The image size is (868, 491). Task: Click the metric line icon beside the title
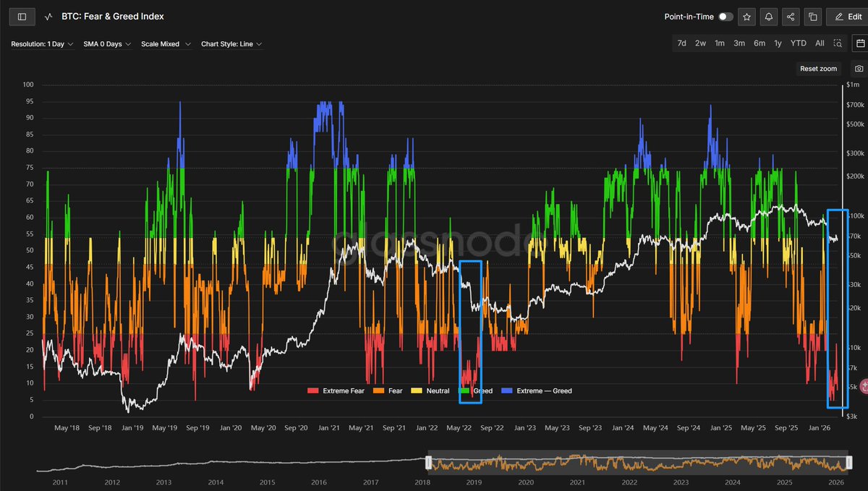(x=48, y=17)
